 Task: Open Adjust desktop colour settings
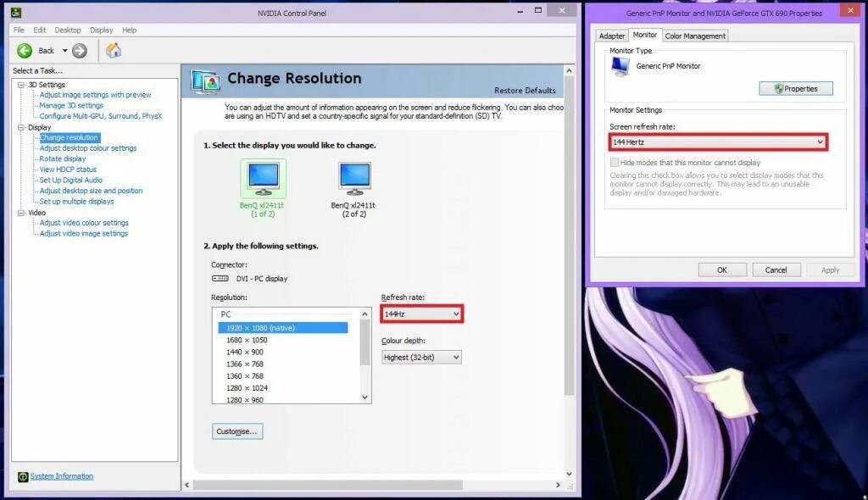(88, 147)
